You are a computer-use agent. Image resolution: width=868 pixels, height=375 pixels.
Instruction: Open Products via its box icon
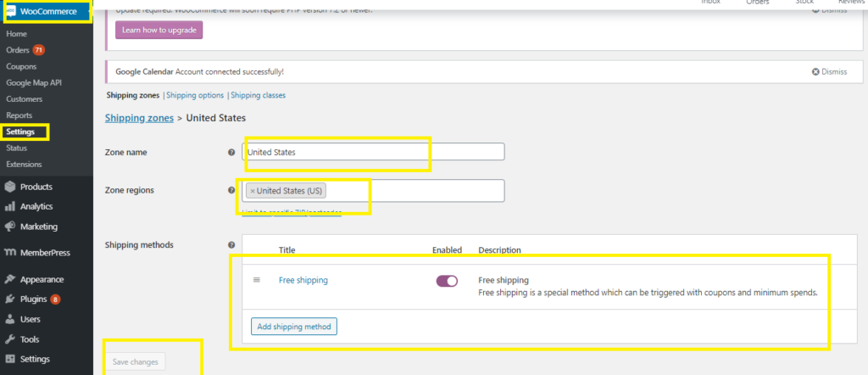10,187
